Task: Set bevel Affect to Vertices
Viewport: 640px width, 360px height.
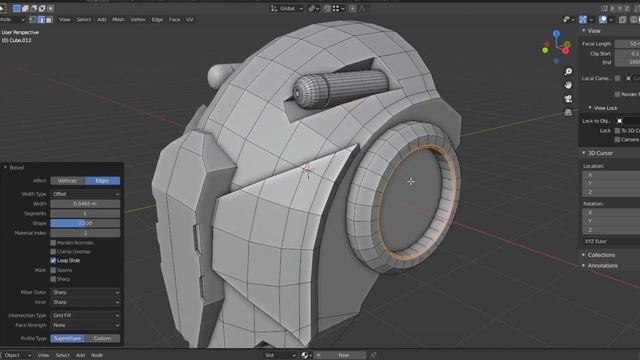Action: 67,181
